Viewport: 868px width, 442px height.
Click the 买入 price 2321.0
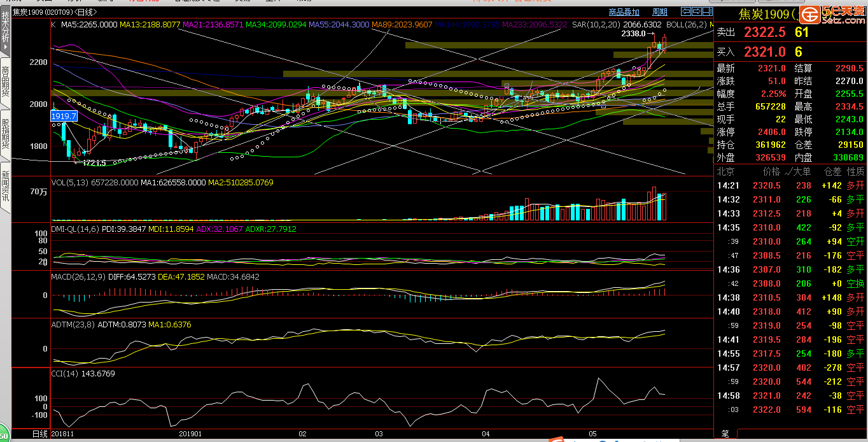tap(765, 52)
